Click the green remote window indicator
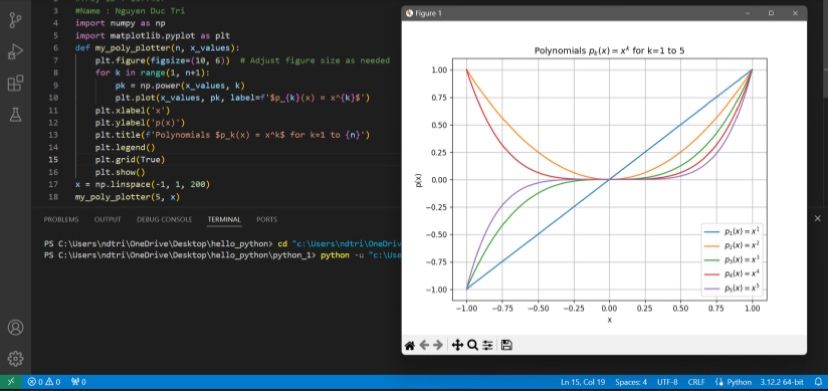This screenshot has width=828, height=391. (11, 381)
